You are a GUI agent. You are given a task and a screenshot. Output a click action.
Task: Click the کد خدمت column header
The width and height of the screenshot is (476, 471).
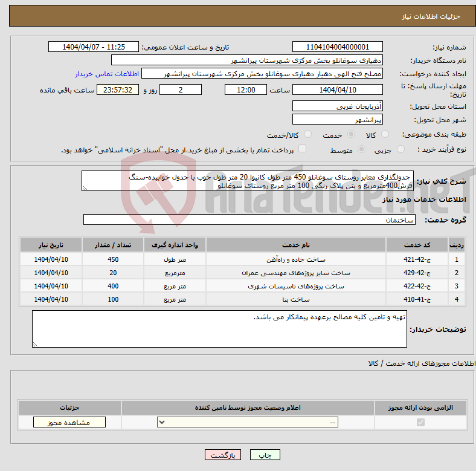(417, 245)
